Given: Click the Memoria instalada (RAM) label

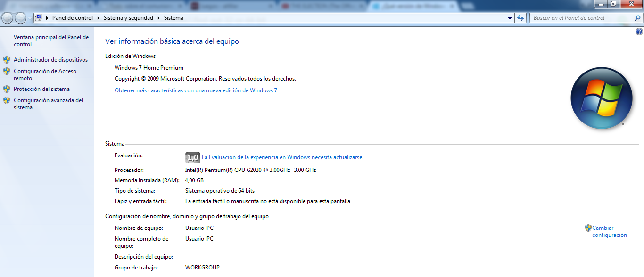Looking at the screenshot, I should 147,180.
